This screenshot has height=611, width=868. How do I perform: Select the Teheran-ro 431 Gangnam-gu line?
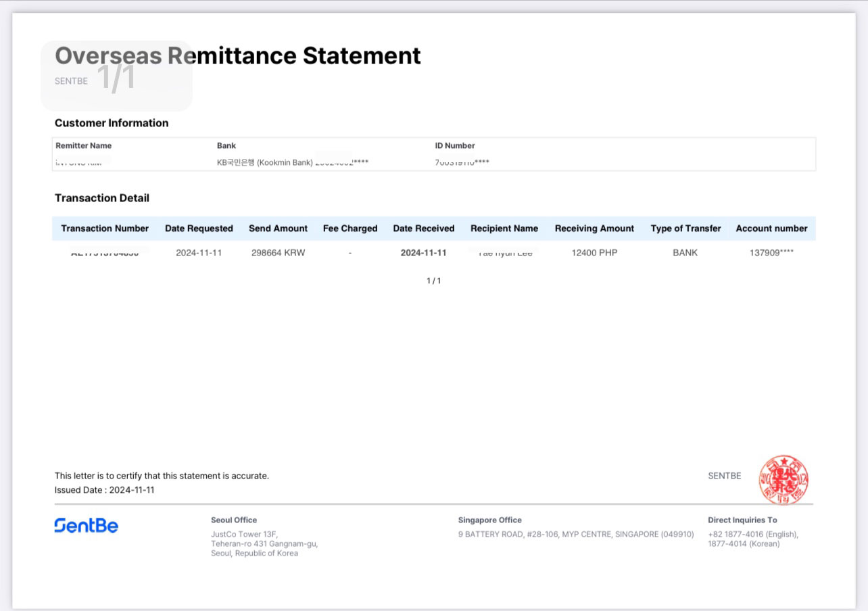[x=264, y=543]
